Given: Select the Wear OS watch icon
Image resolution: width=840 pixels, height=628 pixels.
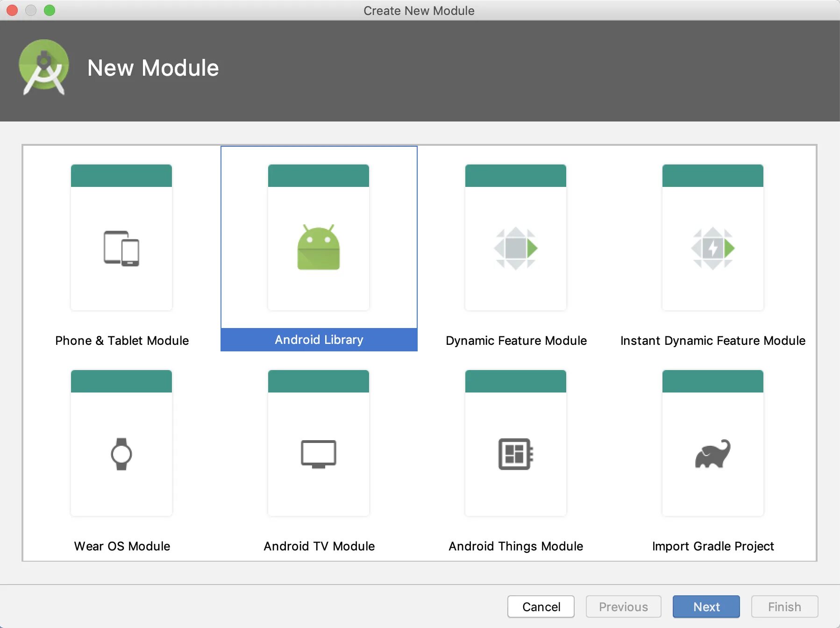Looking at the screenshot, I should [121, 454].
